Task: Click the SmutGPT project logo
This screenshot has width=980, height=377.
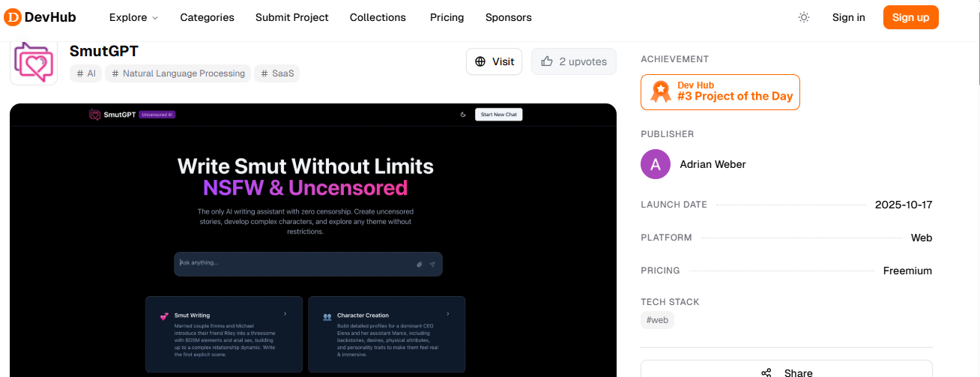Action: (x=34, y=62)
